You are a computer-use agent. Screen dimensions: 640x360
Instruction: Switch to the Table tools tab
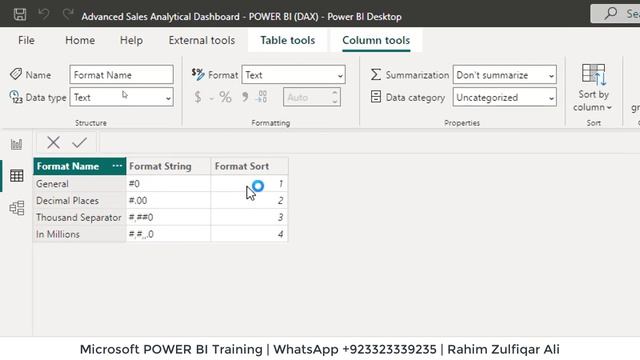click(x=288, y=40)
